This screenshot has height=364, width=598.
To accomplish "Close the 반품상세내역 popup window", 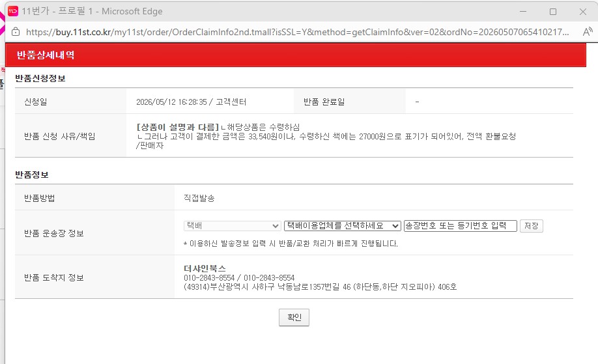I will (583, 12).
